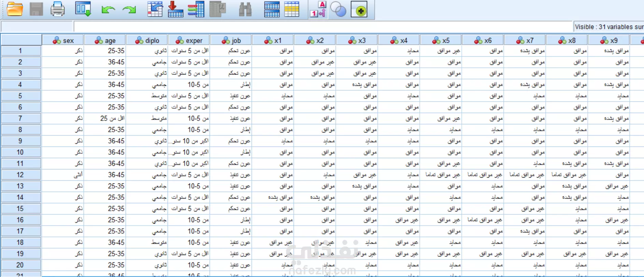Click the yellow grid Select Cases icon
Image resolution: width=644 pixels, height=277 pixels.
pos(291,9)
